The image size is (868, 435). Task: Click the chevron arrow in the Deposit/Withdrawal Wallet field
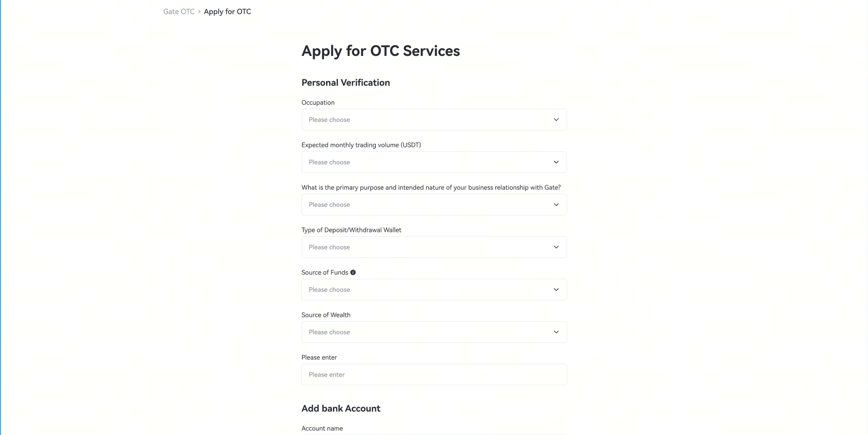[x=556, y=247]
